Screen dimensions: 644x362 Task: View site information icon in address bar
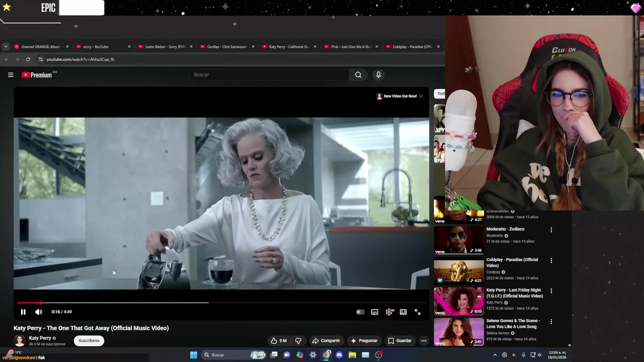click(41, 59)
